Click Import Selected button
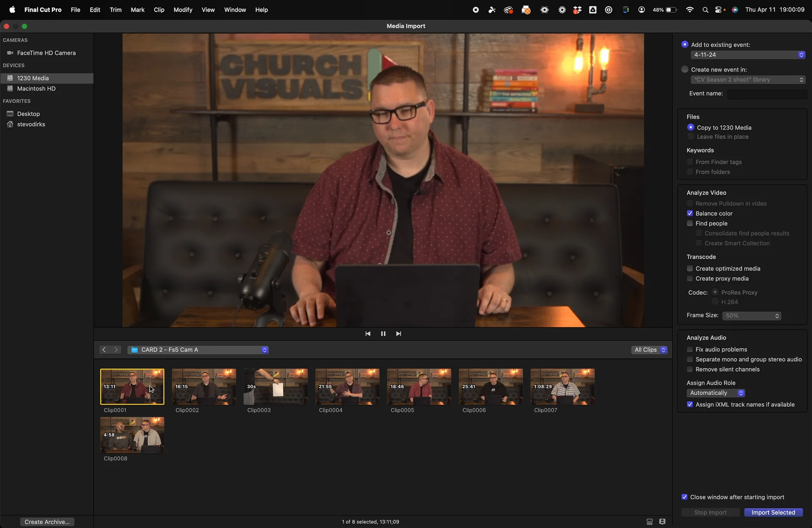The height and width of the screenshot is (528, 812). tap(773, 512)
